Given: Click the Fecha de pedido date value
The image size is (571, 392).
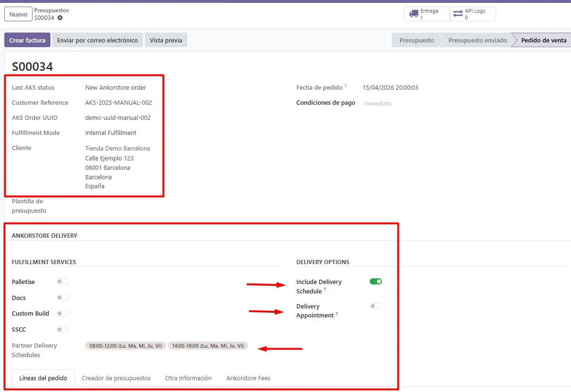Looking at the screenshot, I should (390, 88).
